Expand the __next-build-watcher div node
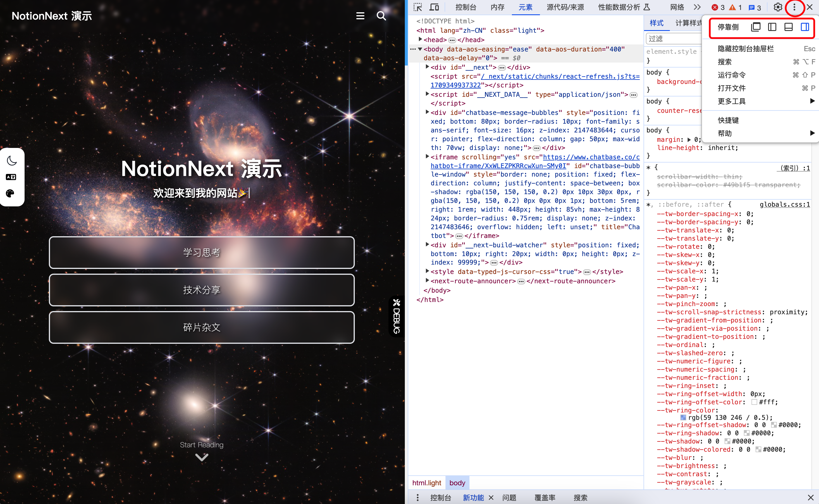This screenshot has height=504, width=819. point(427,244)
